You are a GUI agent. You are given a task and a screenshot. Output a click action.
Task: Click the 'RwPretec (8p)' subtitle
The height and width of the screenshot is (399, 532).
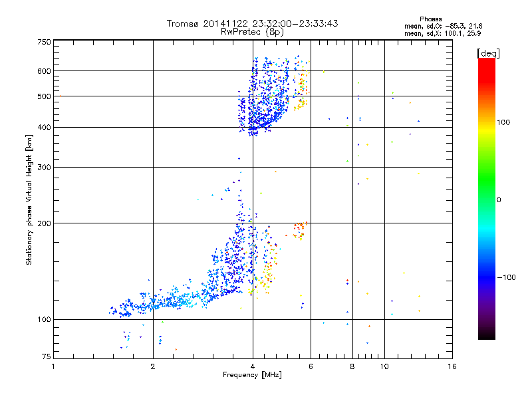[x=252, y=32]
